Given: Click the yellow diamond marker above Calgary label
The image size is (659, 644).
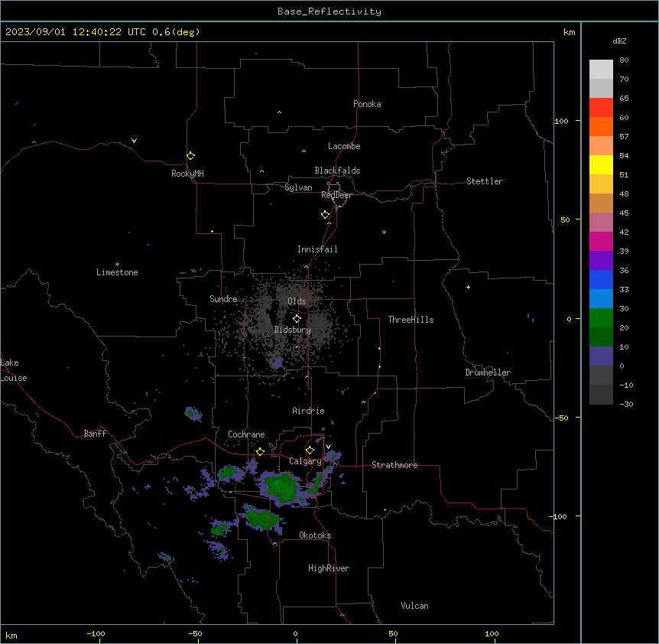Looking at the screenshot, I should pos(310,450).
